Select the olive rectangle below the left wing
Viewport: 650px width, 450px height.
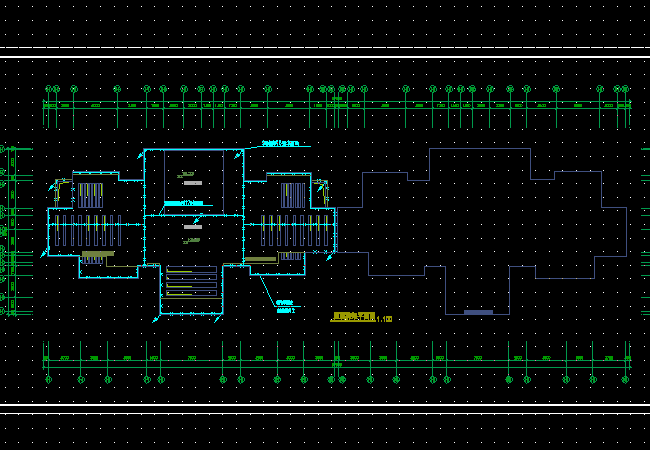point(96,259)
